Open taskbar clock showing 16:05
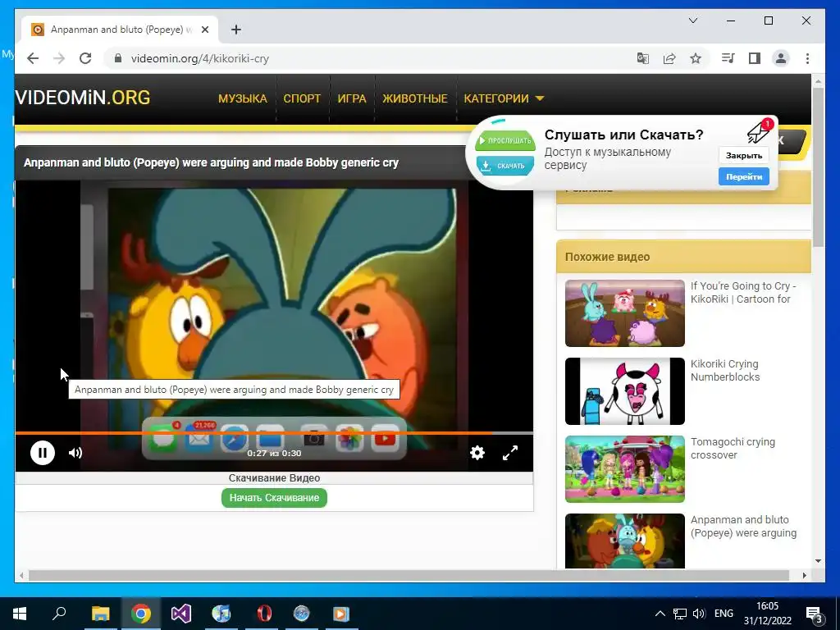The width and height of the screenshot is (840, 630). pos(767,614)
